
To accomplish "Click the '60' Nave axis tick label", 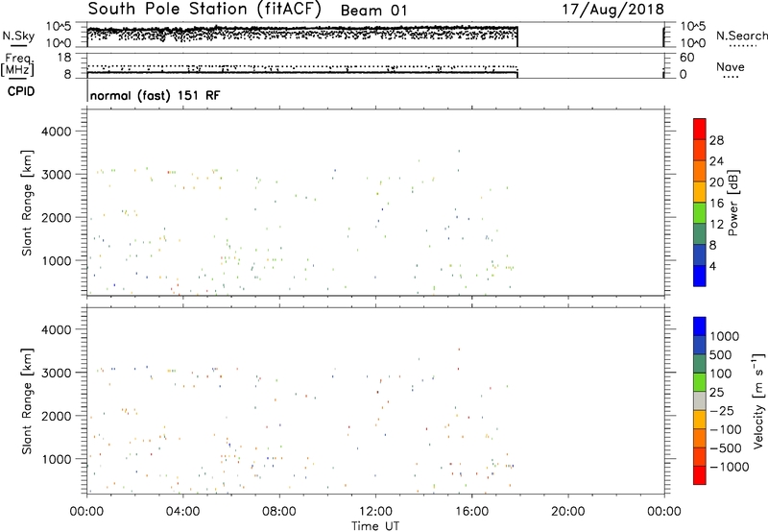I will coord(686,58).
